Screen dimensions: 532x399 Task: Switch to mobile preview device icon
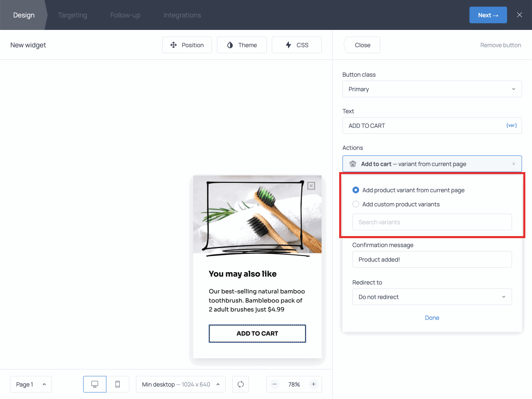point(118,384)
